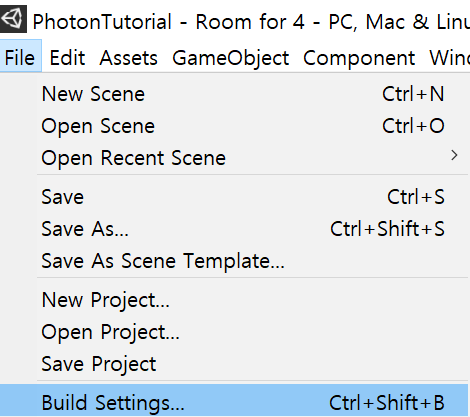Open the Component menu

(359, 59)
